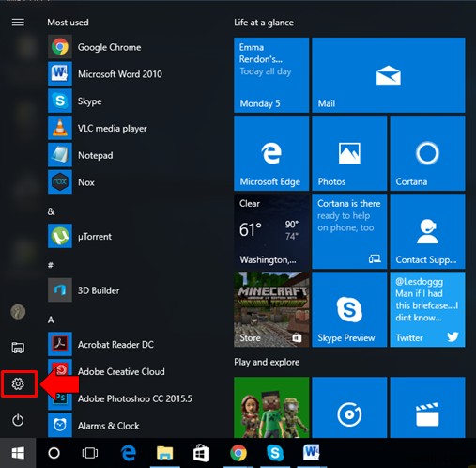The image size is (476, 468).
Task: Open the Skype Preview tile
Action: [349, 309]
